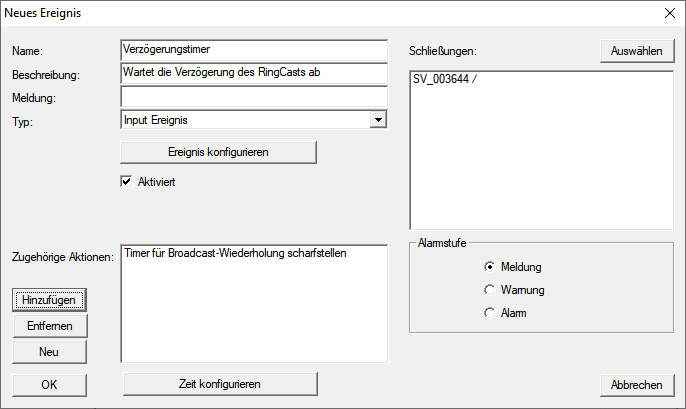Confirm with the OK button
This screenshot has width=686, height=409.
pyautogui.click(x=50, y=384)
